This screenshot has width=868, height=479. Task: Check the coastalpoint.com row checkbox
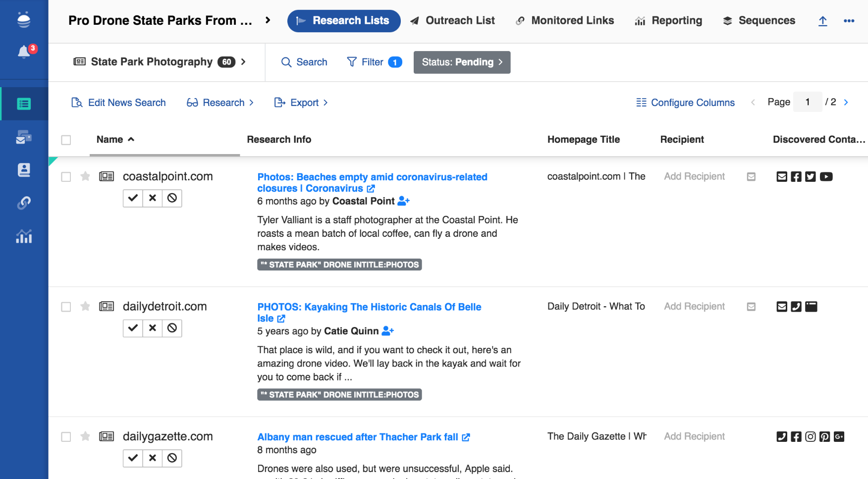click(x=66, y=177)
